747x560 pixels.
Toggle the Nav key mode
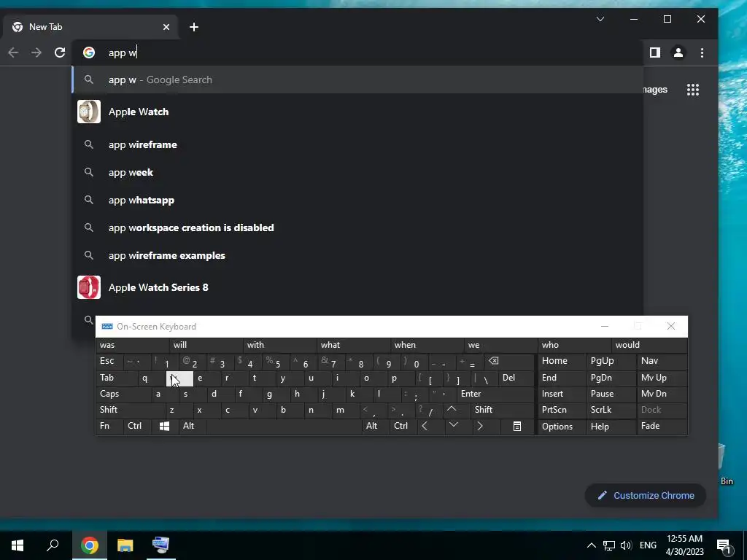[x=662, y=361]
